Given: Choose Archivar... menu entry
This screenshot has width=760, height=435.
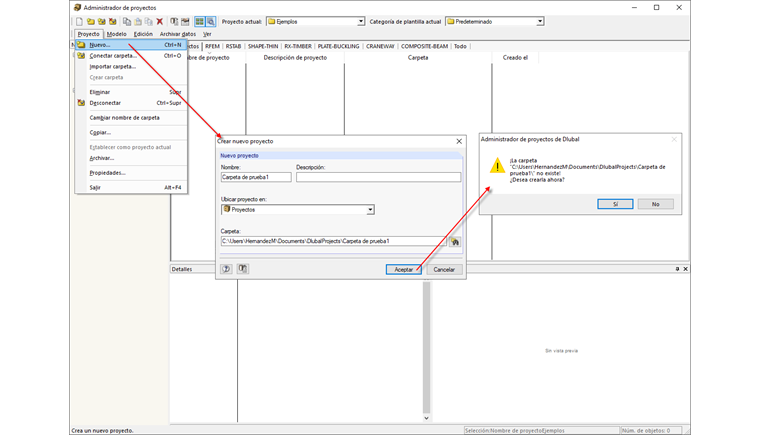Looking at the screenshot, I should [131, 158].
